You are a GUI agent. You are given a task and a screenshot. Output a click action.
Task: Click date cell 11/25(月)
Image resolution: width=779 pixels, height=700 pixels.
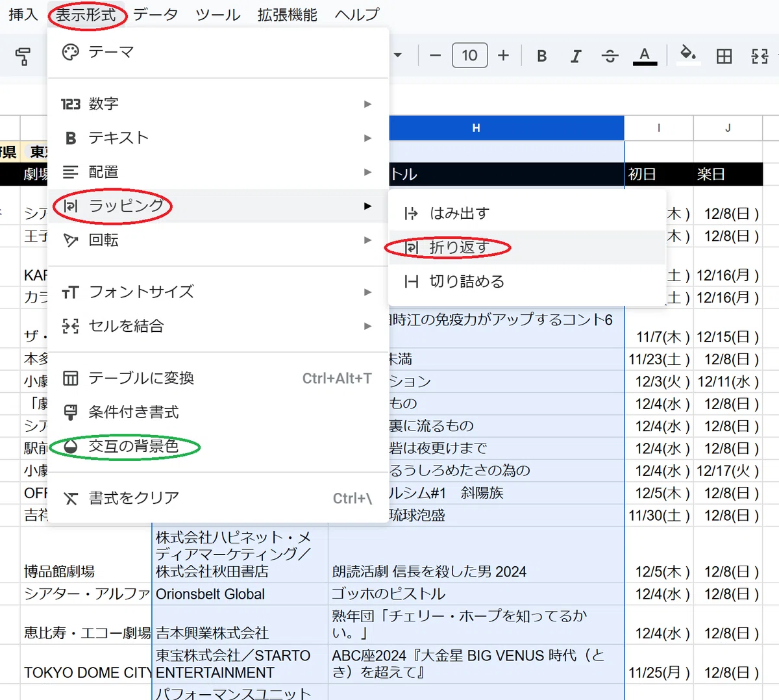[x=659, y=664]
